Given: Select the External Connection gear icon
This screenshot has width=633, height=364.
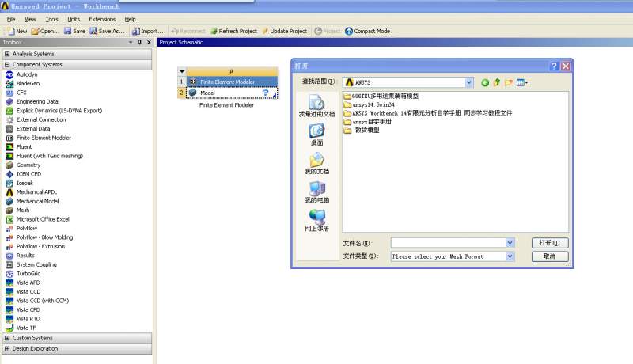Looking at the screenshot, I should (x=9, y=119).
